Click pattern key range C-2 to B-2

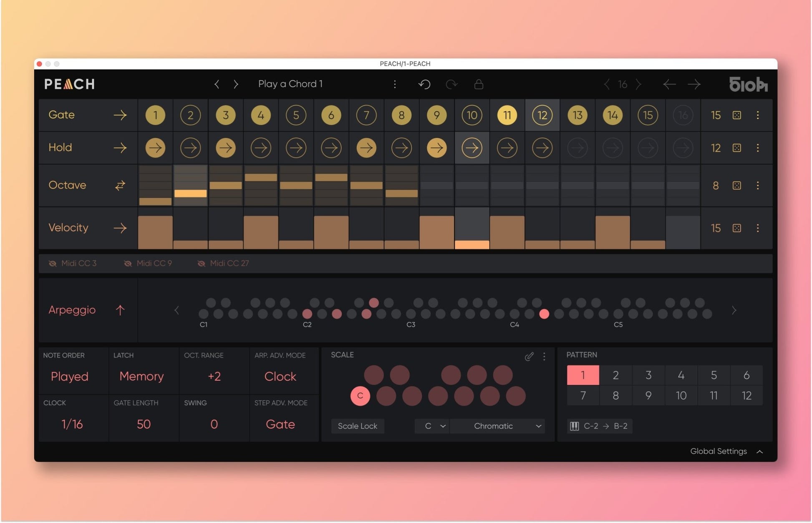coord(599,426)
